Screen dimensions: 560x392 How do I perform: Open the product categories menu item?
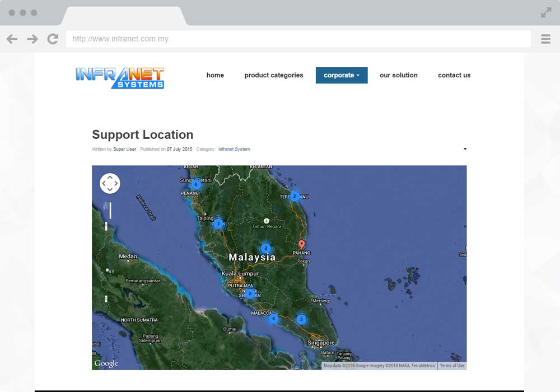(x=274, y=76)
